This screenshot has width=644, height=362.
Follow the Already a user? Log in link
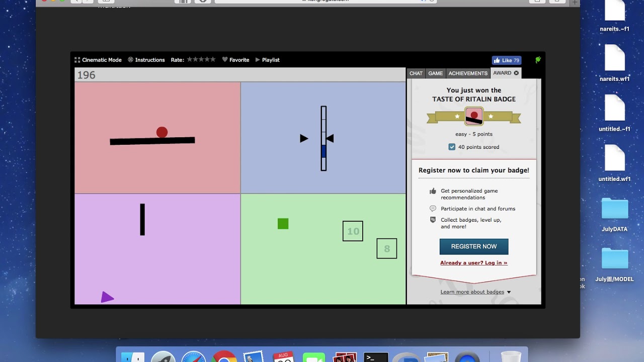474,263
